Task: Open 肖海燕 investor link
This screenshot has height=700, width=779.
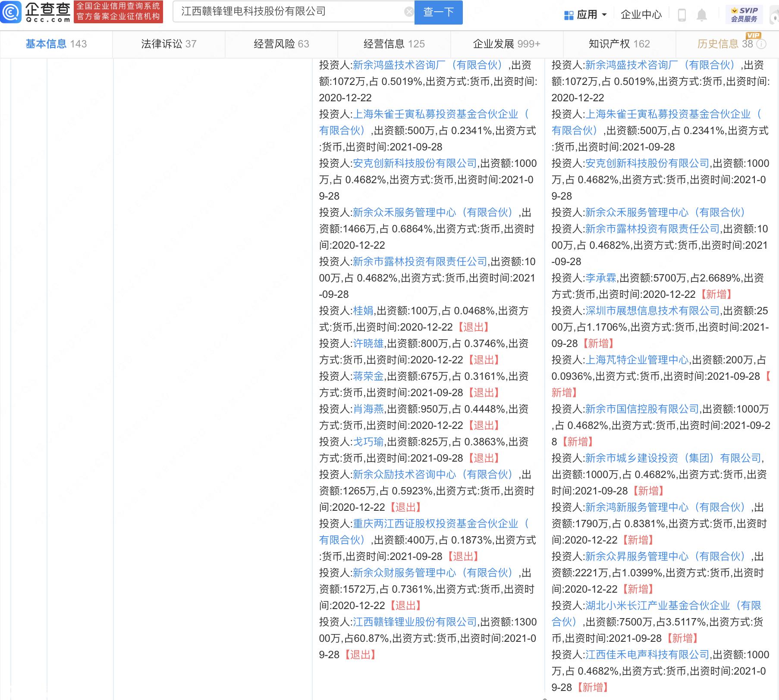Action: [368, 409]
